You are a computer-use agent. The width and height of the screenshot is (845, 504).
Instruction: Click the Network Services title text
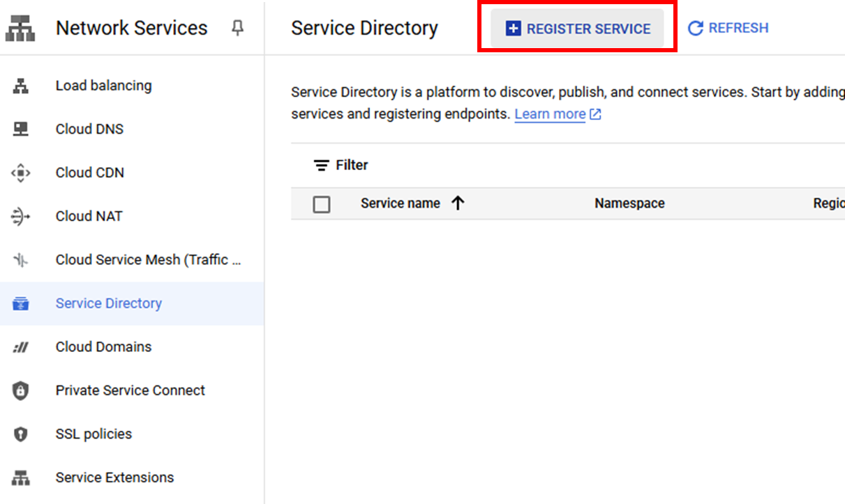[131, 29]
